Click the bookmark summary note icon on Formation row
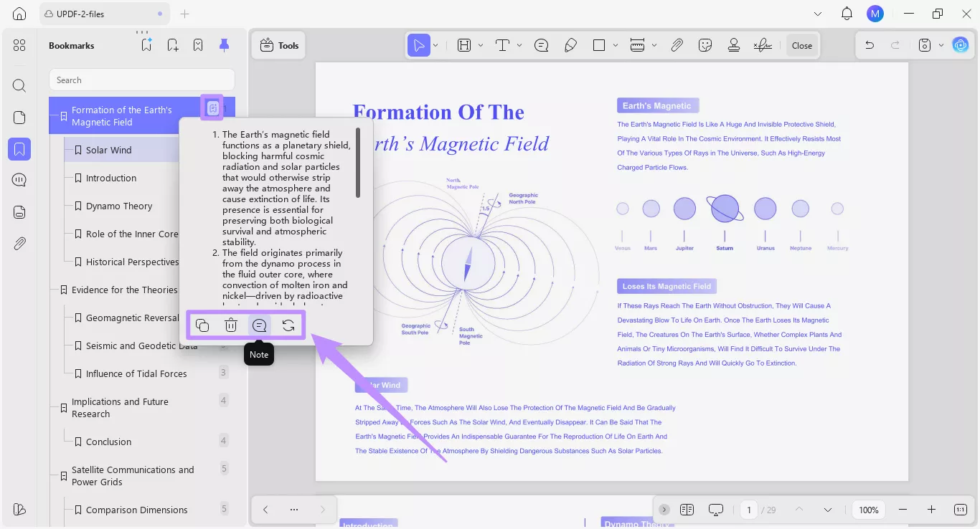 pos(212,108)
